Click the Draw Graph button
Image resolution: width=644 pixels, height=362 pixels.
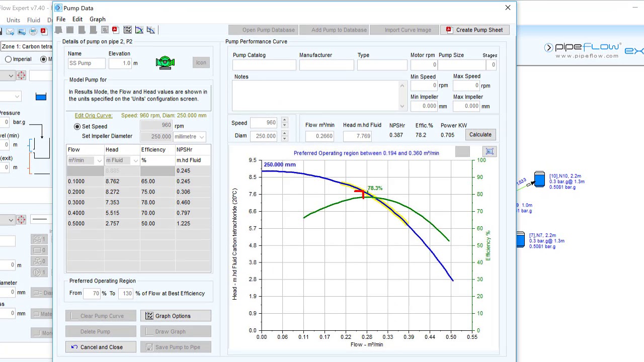tap(176, 331)
